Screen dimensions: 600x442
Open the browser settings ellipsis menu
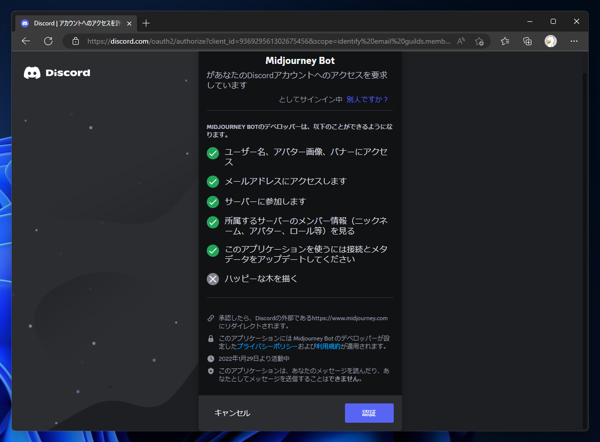[x=574, y=41]
